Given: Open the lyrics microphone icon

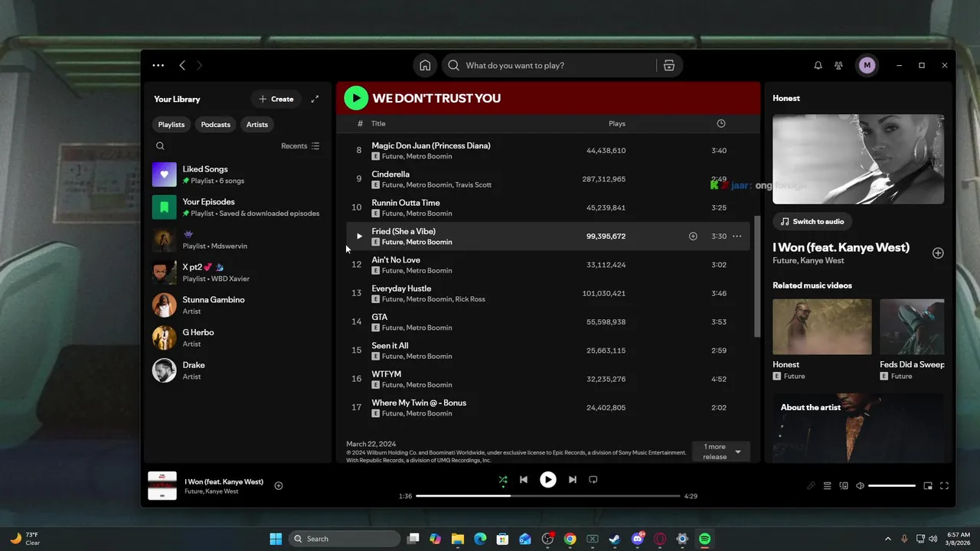Looking at the screenshot, I should [811, 486].
